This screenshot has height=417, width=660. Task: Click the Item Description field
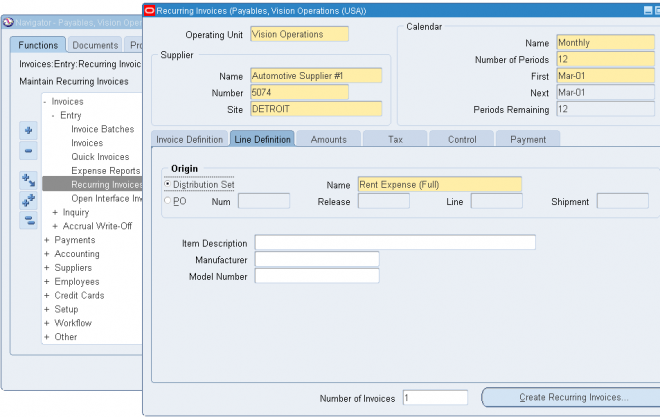click(395, 242)
